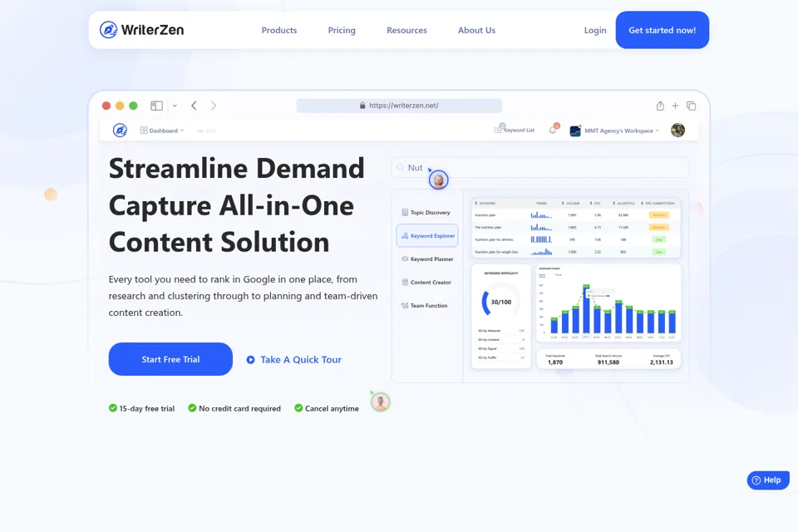Click the play icon beside Quick Tour
798x532 pixels.
tap(250, 360)
